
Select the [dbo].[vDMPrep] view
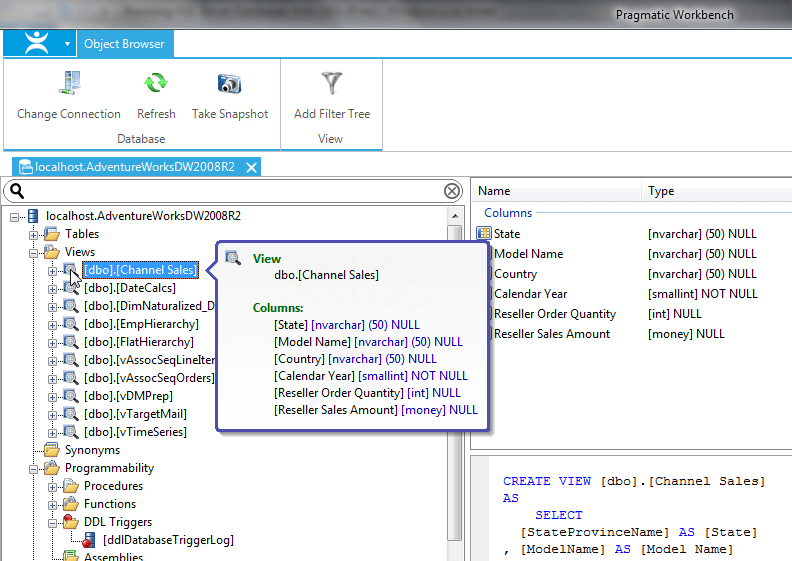(x=128, y=396)
